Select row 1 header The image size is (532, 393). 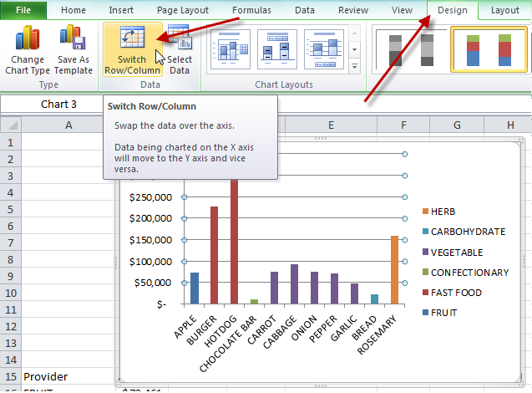11,142
